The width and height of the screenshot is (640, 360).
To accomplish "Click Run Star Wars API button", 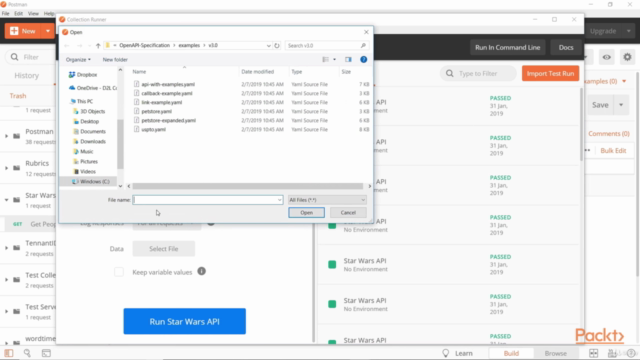I will 184,322.
